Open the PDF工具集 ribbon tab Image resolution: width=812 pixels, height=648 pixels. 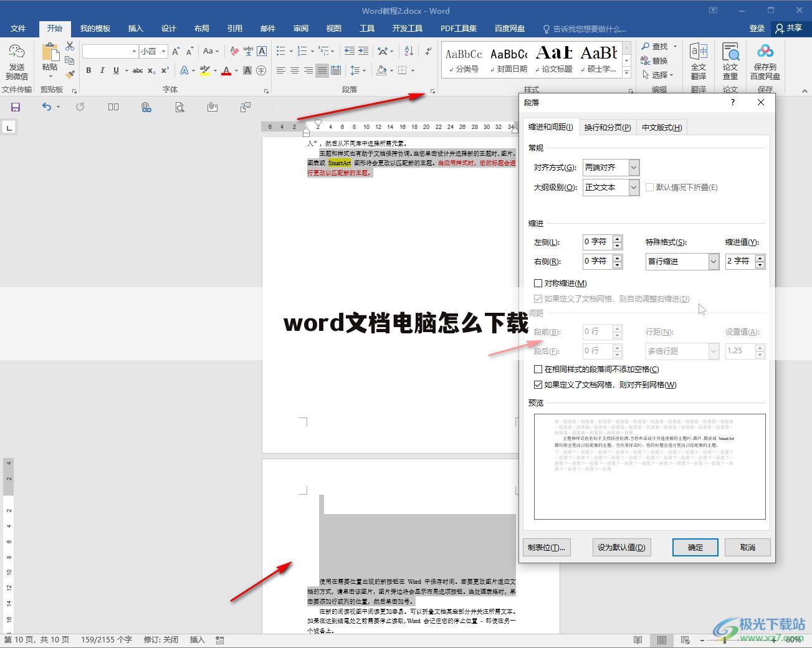point(459,28)
